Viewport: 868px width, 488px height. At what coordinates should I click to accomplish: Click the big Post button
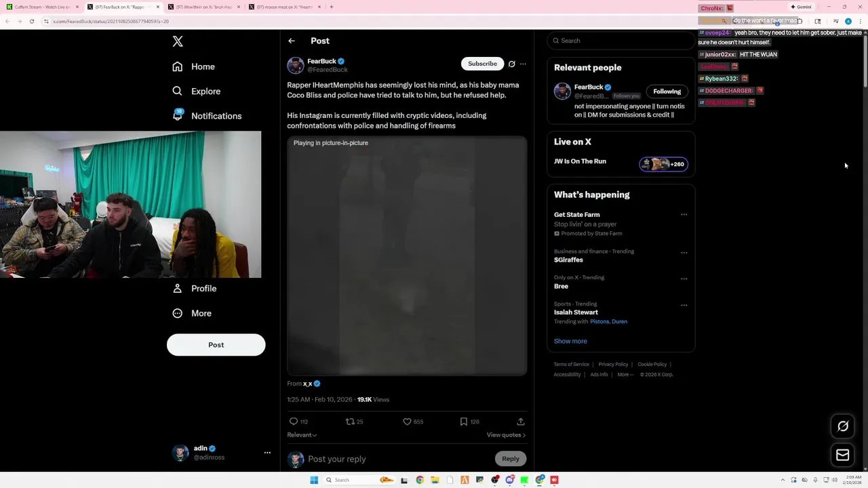[216, 345]
